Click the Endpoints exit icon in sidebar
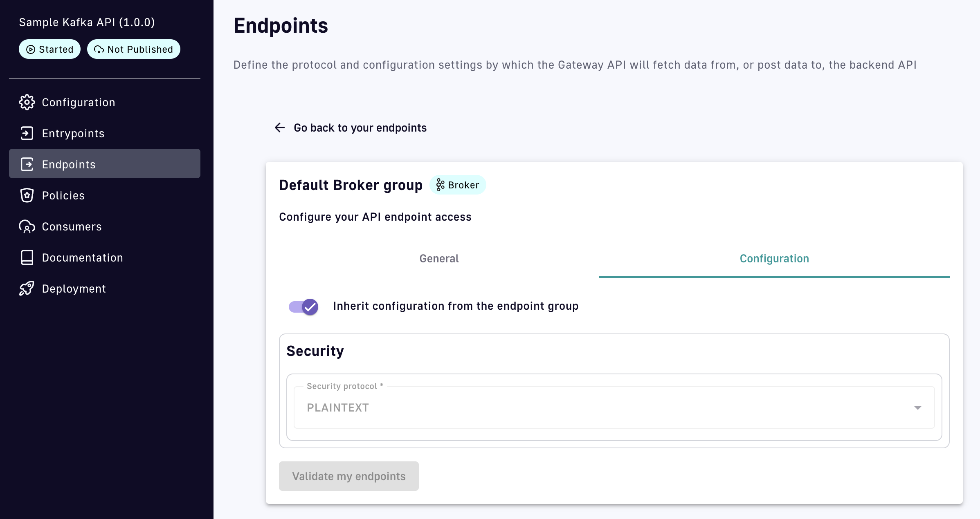980x519 pixels. pyautogui.click(x=27, y=164)
